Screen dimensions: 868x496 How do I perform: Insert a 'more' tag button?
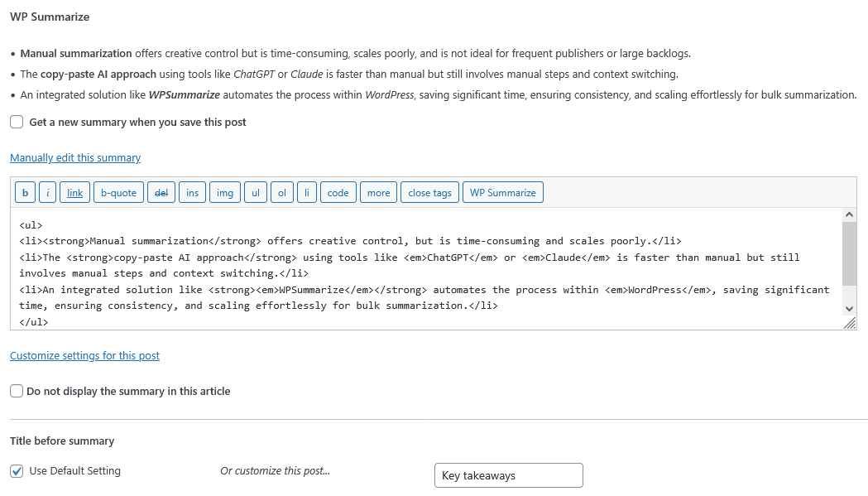(378, 193)
